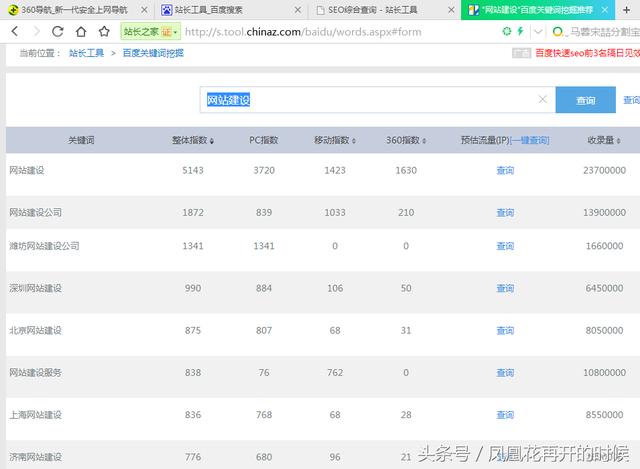
Task: Click the 13900000 indexed count value
Action: (604, 212)
